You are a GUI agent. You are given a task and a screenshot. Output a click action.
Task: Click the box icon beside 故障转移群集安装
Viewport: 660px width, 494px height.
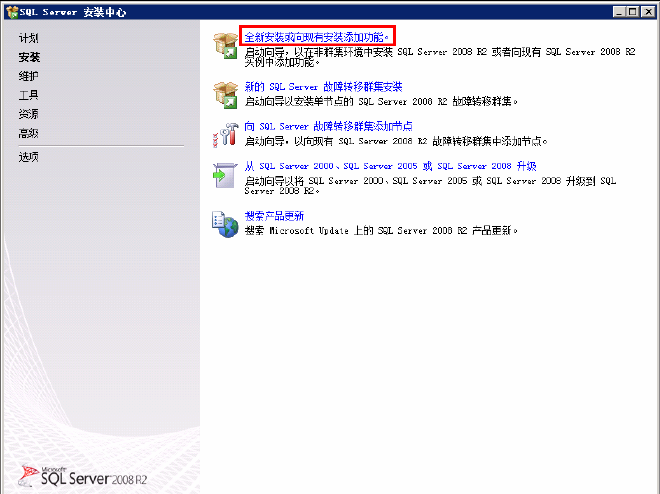click(x=225, y=95)
